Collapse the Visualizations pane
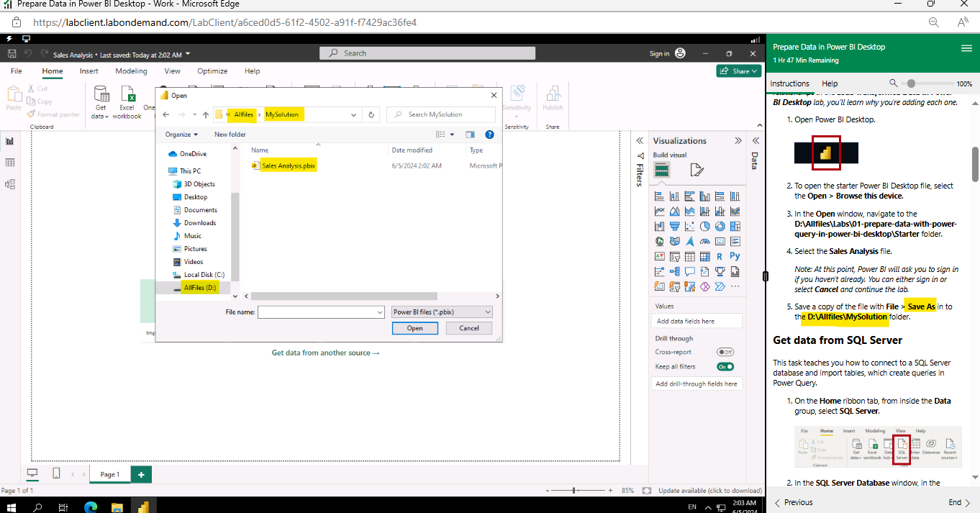The width and height of the screenshot is (980, 513). coord(738,141)
